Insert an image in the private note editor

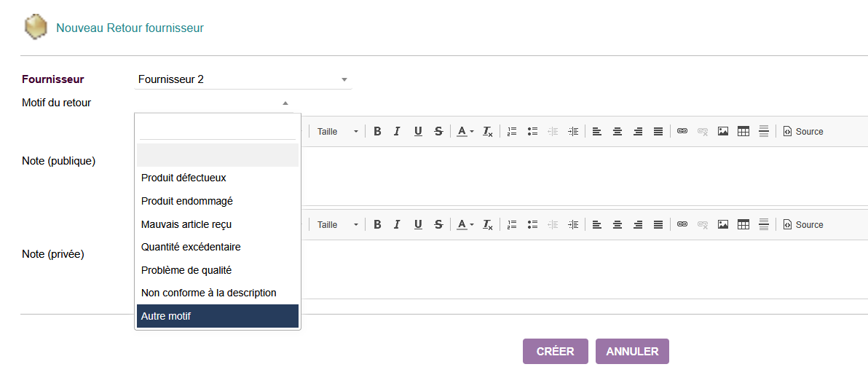723,225
